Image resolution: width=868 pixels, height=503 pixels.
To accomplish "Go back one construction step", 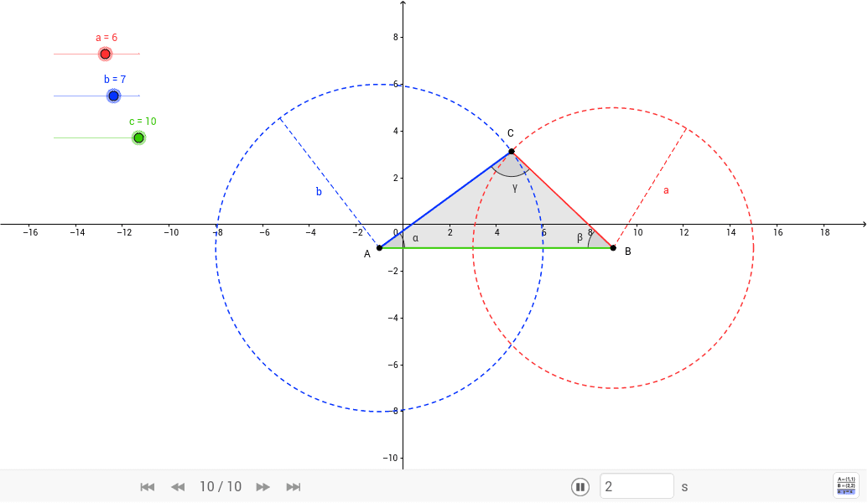I will click(x=178, y=487).
